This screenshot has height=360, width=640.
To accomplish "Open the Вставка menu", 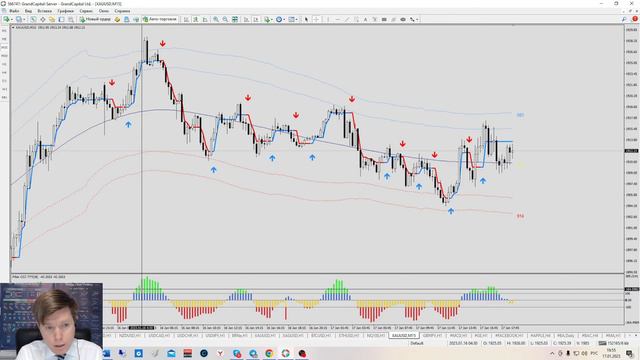I will (44, 11).
